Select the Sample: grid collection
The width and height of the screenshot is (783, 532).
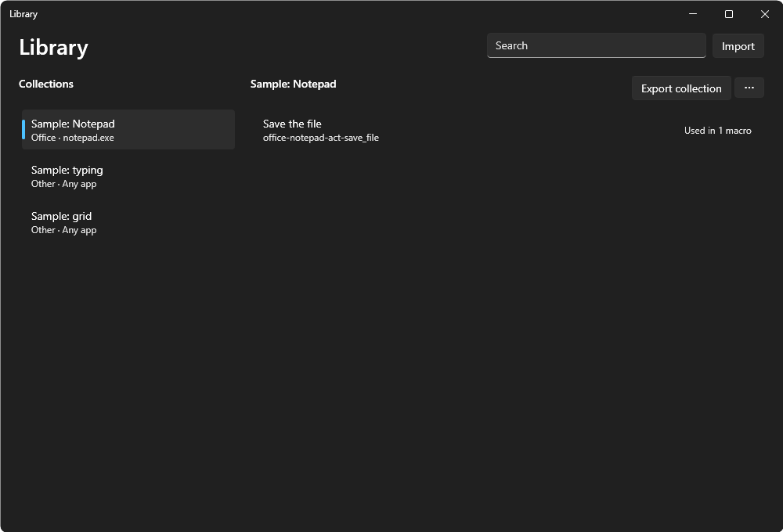pos(128,223)
